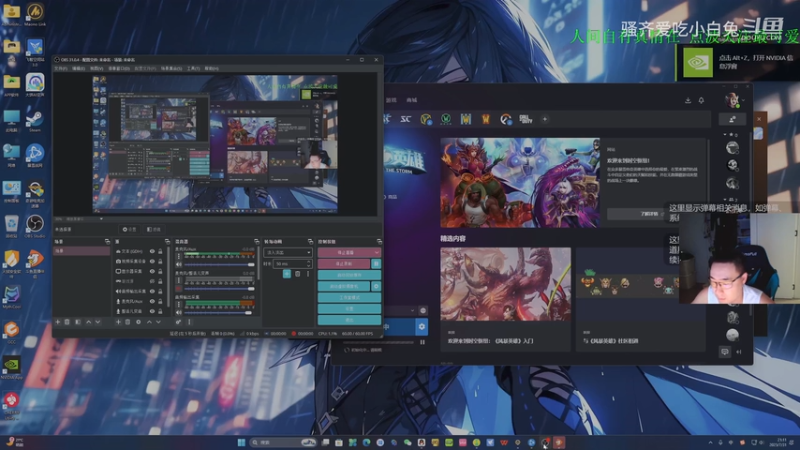Remove selected scene with Scenes trash icon

click(x=67, y=322)
